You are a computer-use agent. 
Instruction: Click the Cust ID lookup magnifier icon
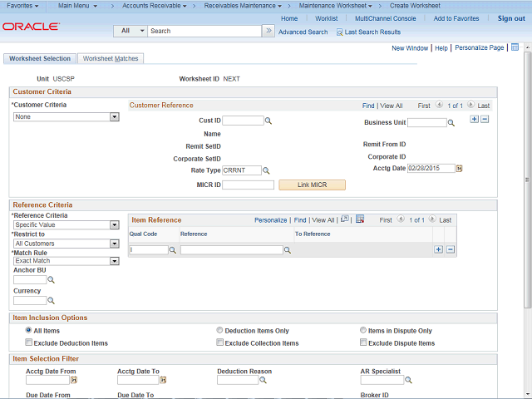(268, 121)
